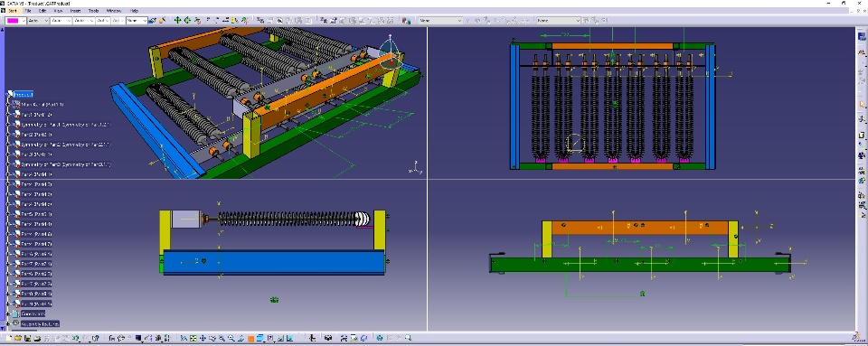Expand the Constraints node in tree
Viewport: 868px width, 346px height.
8,313
